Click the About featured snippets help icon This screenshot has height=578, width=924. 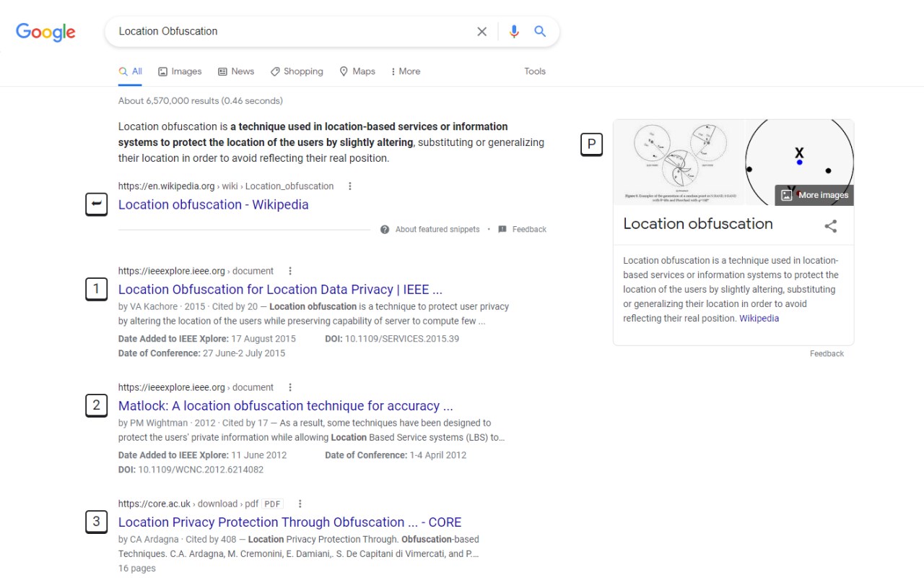point(385,230)
